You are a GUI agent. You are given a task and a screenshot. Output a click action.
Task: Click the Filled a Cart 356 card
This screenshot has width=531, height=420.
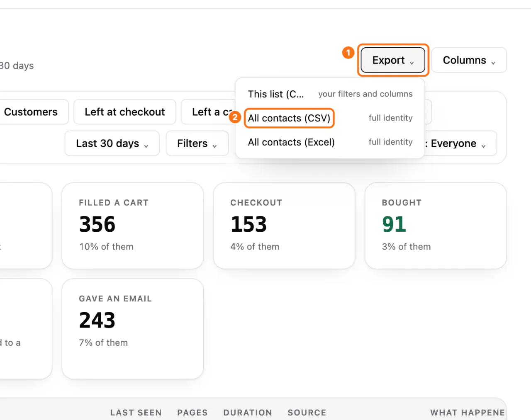(x=133, y=226)
